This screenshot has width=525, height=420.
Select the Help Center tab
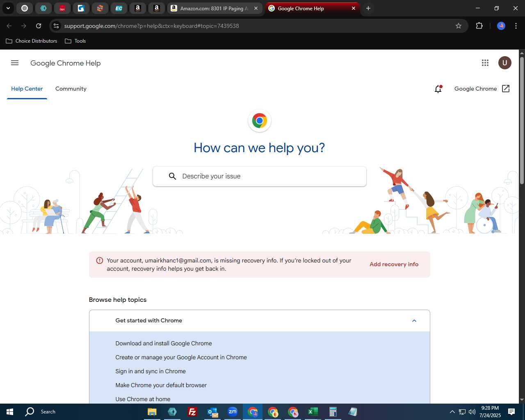pos(27,89)
